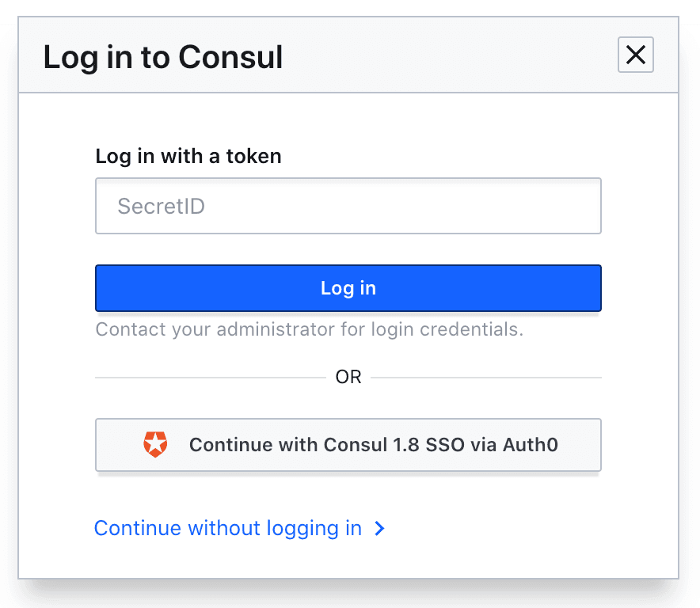Click the OR separator text
This screenshot has height=608, width=700.
(348, 378)
